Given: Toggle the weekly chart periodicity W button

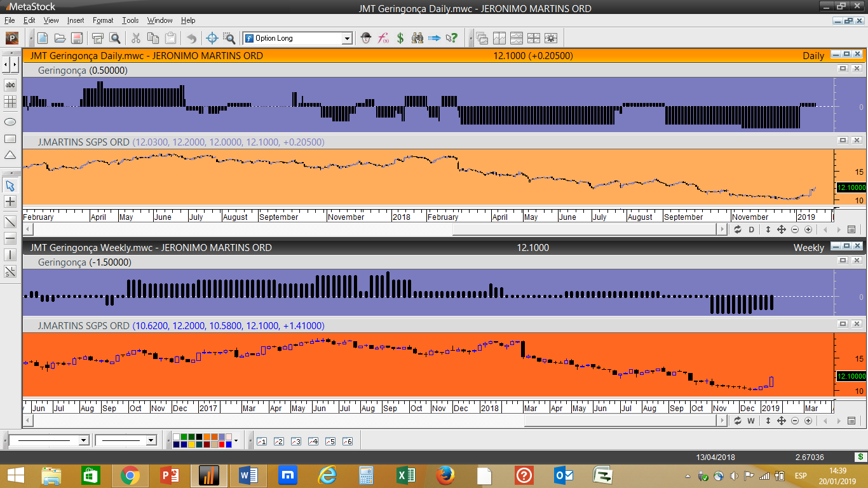Looking at the screenshot, I should coord(751,421).
